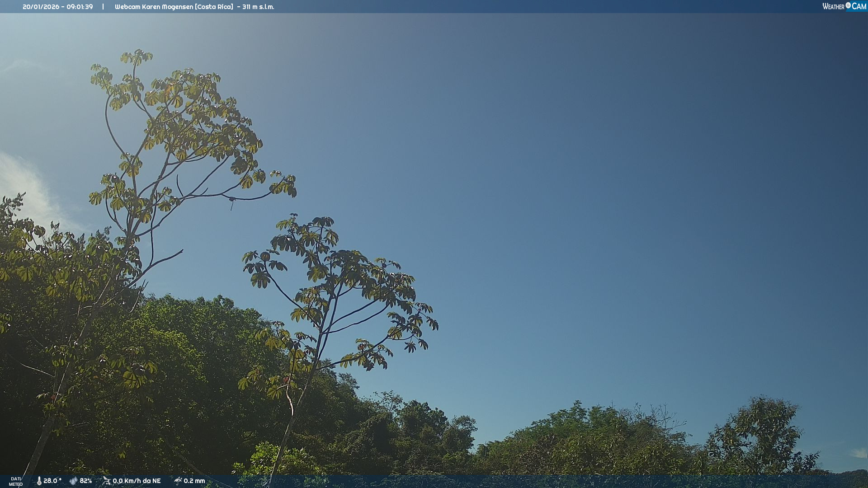868x488 pixels.
Task: Click the 20/01/2026 date stamp
Action: click(x=41, y=7)
